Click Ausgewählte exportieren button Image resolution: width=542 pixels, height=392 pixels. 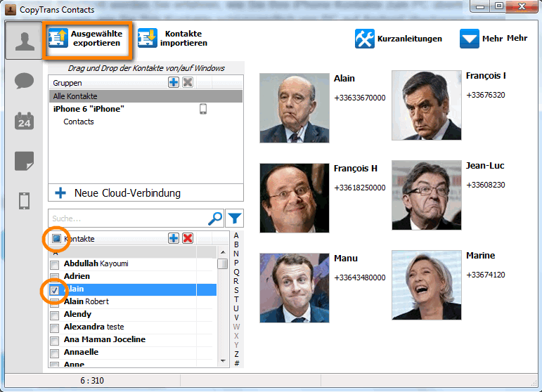point(86,39)
